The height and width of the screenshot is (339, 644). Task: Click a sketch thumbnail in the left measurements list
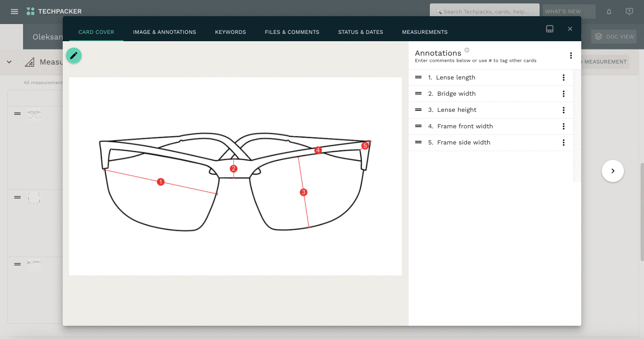click(33, 114)
